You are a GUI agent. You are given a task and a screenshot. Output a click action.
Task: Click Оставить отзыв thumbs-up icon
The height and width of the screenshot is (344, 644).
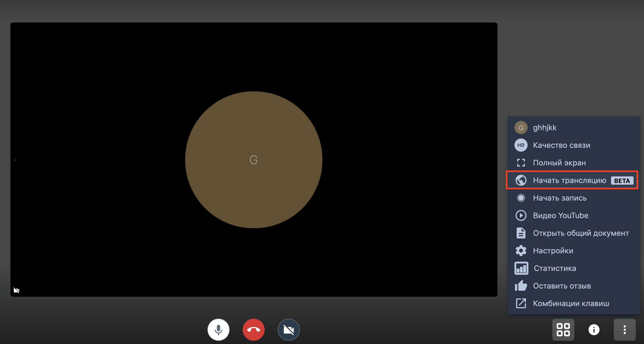click(x=521, y=286)
